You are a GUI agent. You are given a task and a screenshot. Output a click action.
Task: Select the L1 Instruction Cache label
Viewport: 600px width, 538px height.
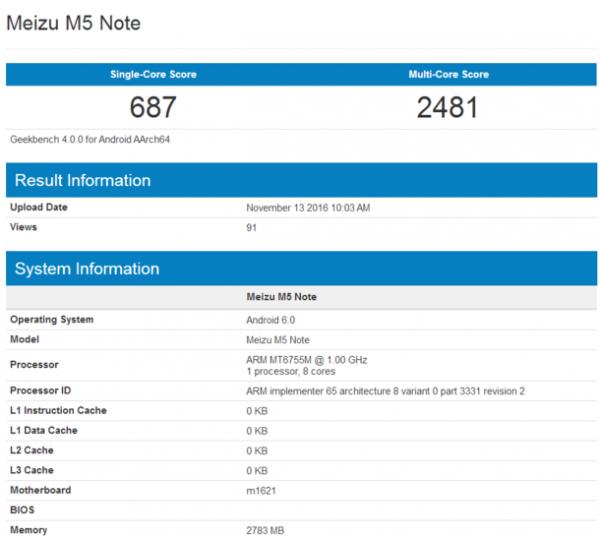(58, 411)
